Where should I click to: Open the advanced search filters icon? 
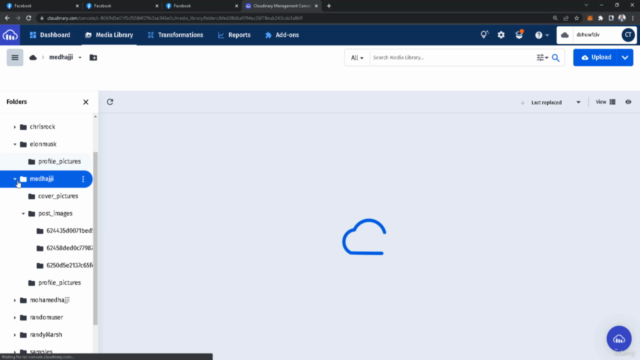pyautogui.click(x=542, y=58)
